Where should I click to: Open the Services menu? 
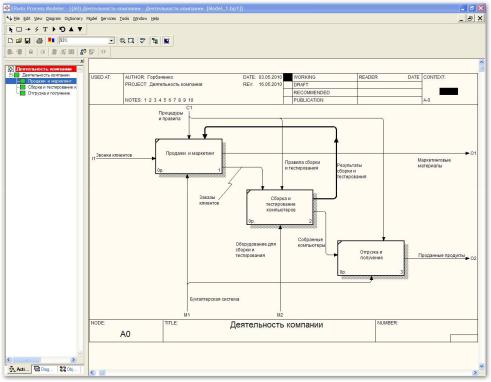(108, 19)
